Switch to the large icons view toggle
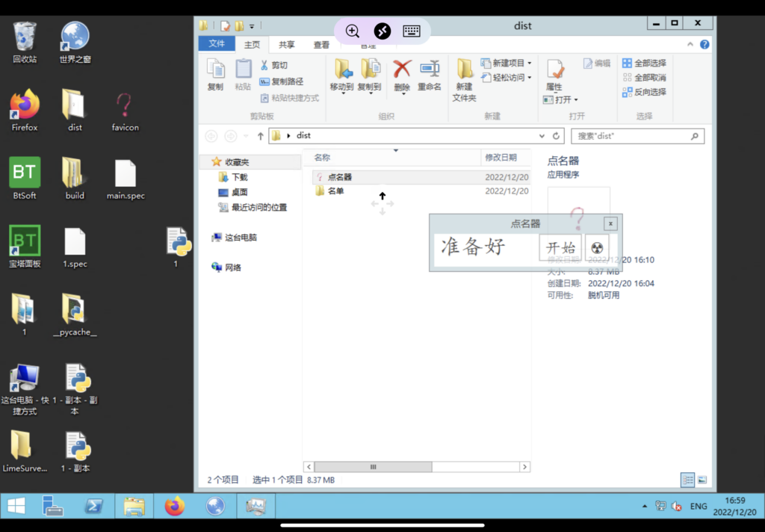The height and width of the screenshot is (532, 765). coord(701,480)
